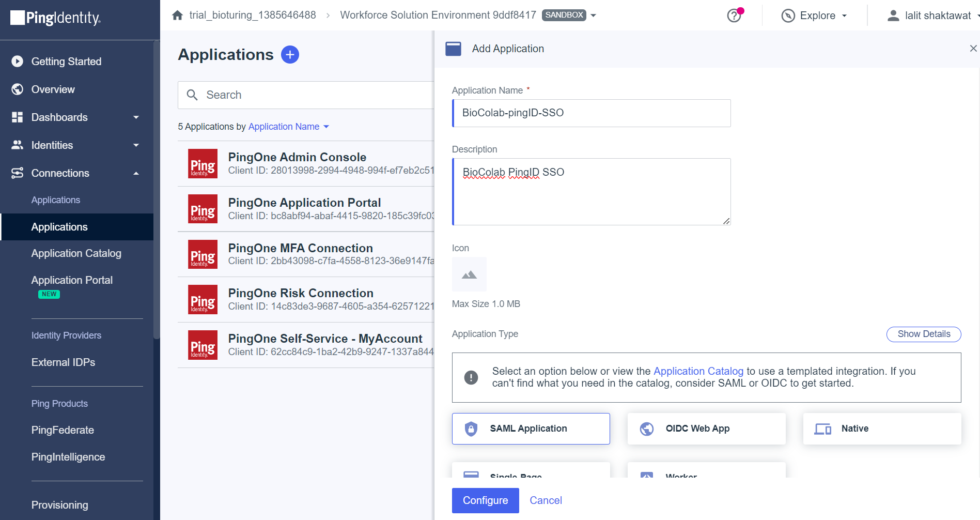Image resolution: width=980 pixels, height=520 pixels.
Task: Click the NEW badge under Application Portal
Action: [49, 294]
